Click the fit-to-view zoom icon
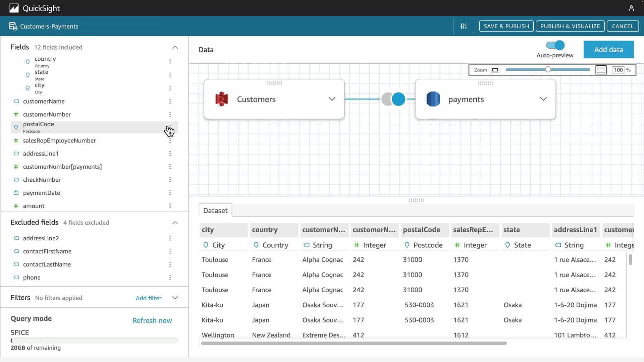Image resolution: width=644 pixels, height=362 pixels. point(601,70)
